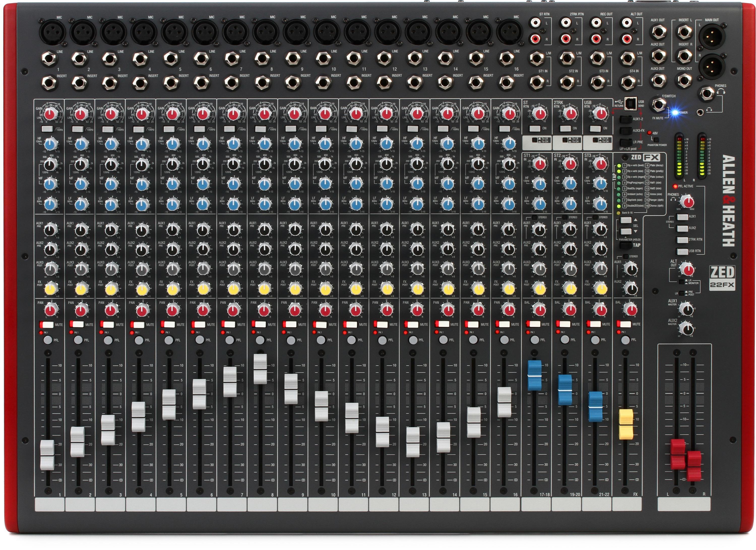Select the AUX3-FX routing button
This screenshot has height=550, width=756.
tap(626, 131)
